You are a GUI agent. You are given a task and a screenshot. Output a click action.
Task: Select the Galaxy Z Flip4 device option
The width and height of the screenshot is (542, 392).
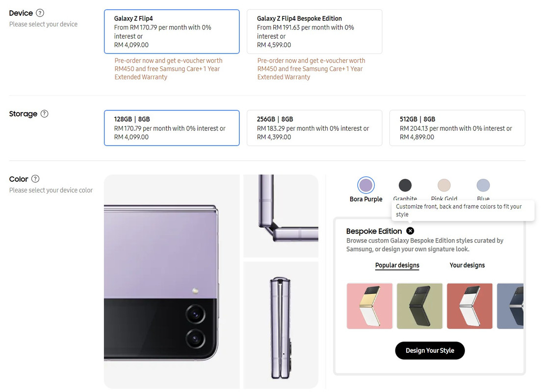172,31
